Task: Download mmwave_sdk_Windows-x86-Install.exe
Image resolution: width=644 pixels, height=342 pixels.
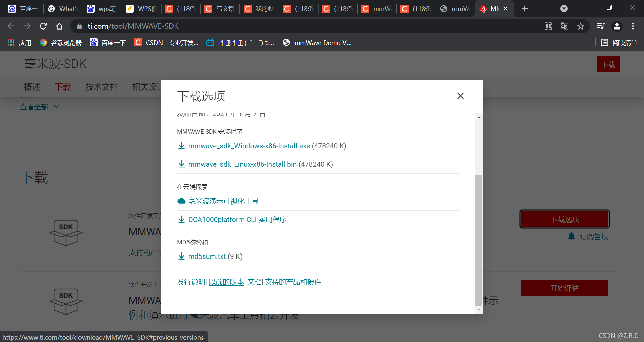Action: pyautogui.click(x=249, y=146)
